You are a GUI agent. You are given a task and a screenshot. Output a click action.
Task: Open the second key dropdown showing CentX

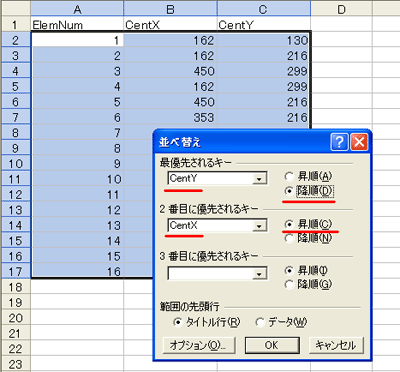pos(259,226)
